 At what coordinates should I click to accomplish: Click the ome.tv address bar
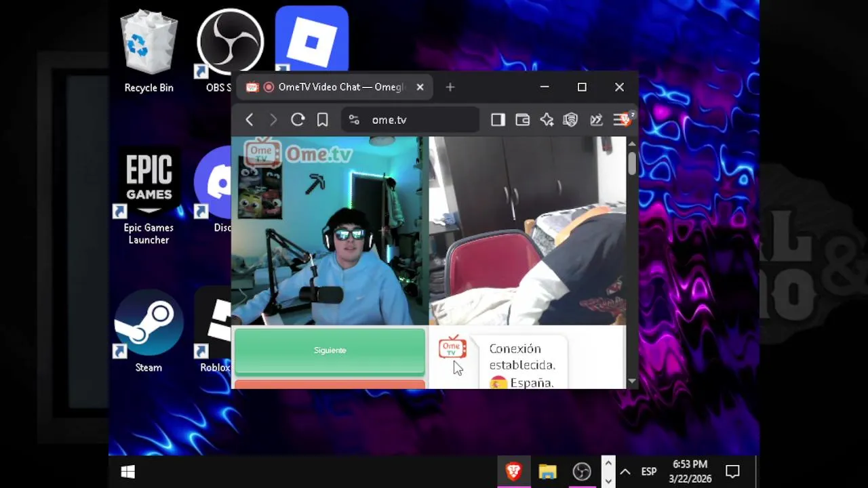(x=410, y=120)
